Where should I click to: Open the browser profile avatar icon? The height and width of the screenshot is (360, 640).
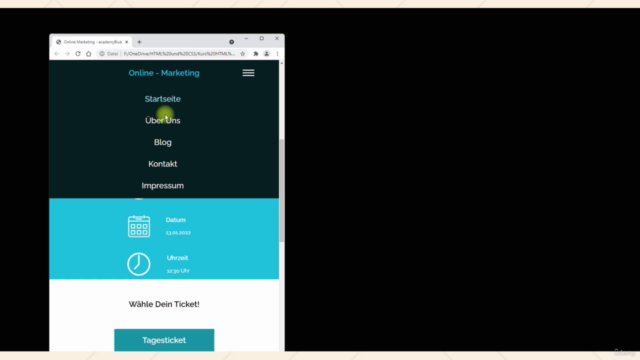coord(267,54)
